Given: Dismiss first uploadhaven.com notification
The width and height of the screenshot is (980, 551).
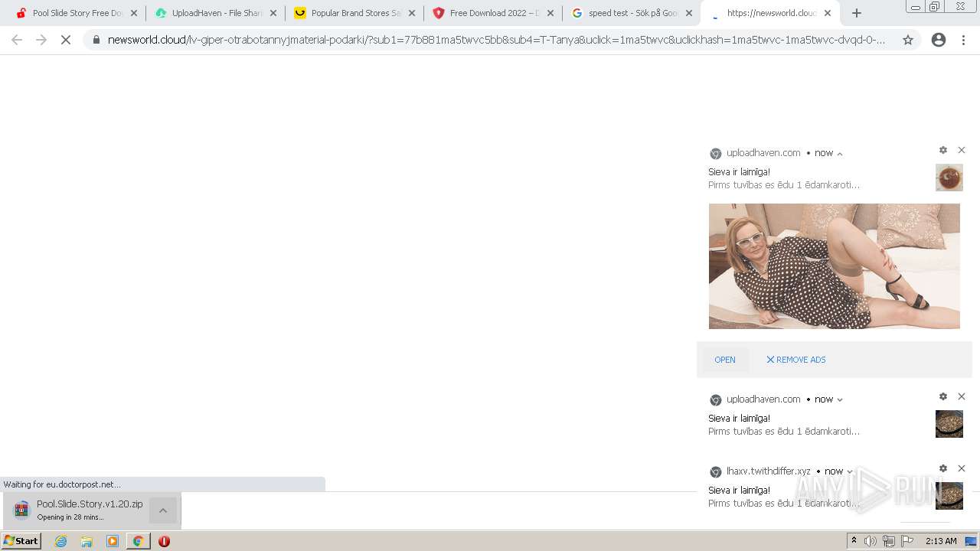Looking at the screenshot, I should pyautogui.click(x=962, y=150).
